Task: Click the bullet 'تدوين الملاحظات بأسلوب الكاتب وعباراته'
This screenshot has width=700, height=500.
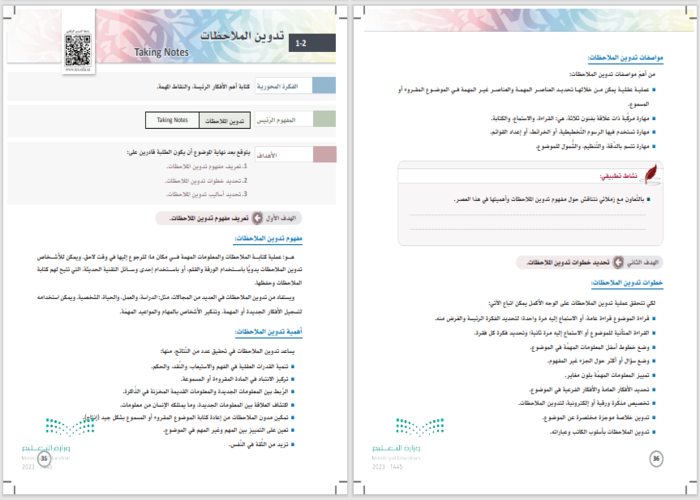Action: 603,432
